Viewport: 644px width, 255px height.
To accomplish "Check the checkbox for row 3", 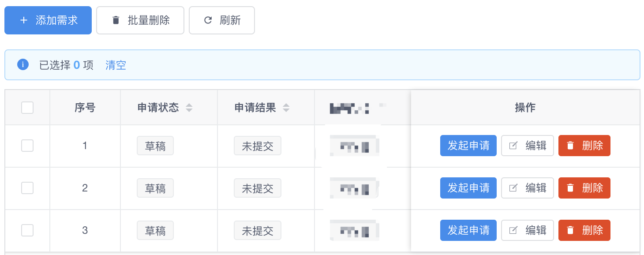I will 27,230.
